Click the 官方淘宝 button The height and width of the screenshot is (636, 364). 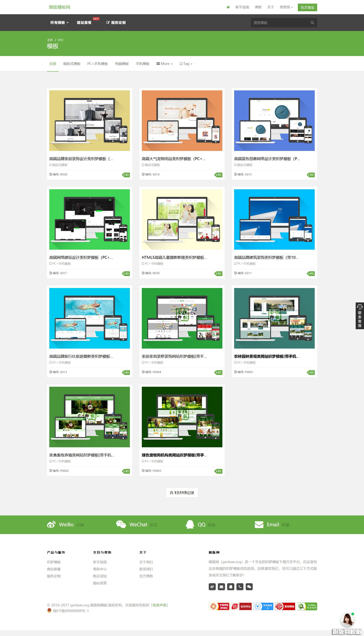pyautogui.click(x=307, y=8)
